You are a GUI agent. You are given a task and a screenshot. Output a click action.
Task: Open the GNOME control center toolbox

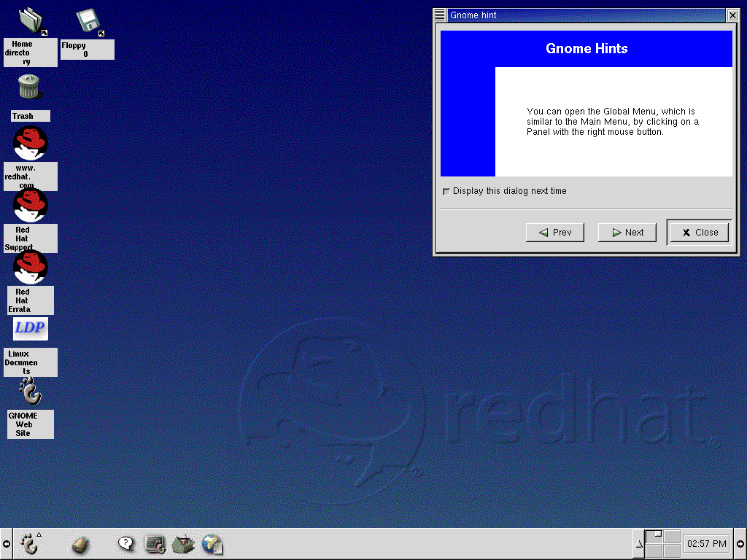point(183,544)
